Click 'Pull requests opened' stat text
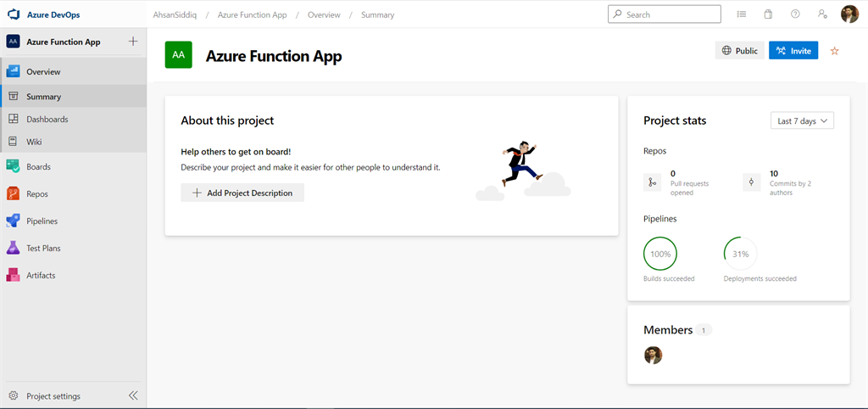868x409 pixels. coord(690,188)
